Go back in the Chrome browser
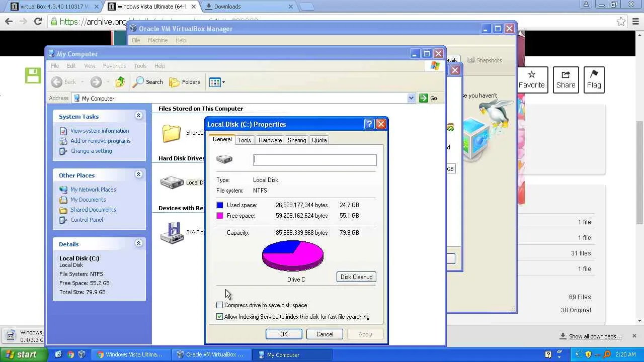The image size is (644, 362). click(x=9, y=21)
